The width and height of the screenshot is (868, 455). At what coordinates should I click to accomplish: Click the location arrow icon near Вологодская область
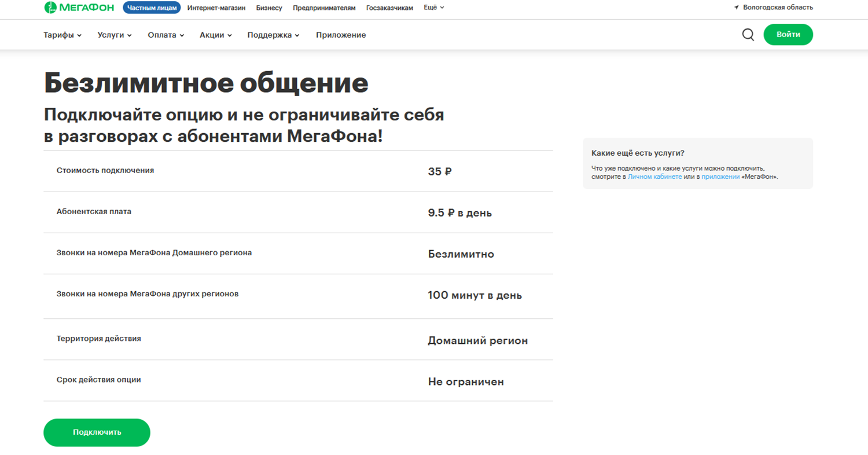pos(737,8)
